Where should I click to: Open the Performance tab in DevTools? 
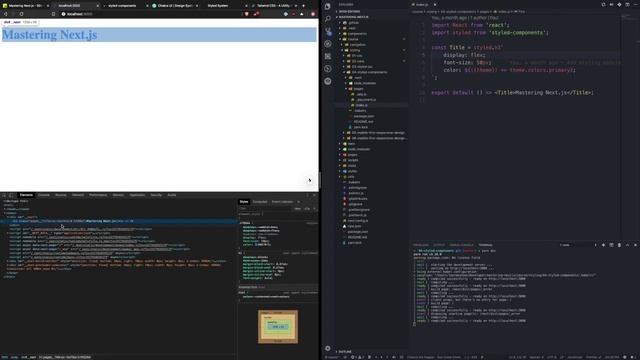tap(98, 195)
